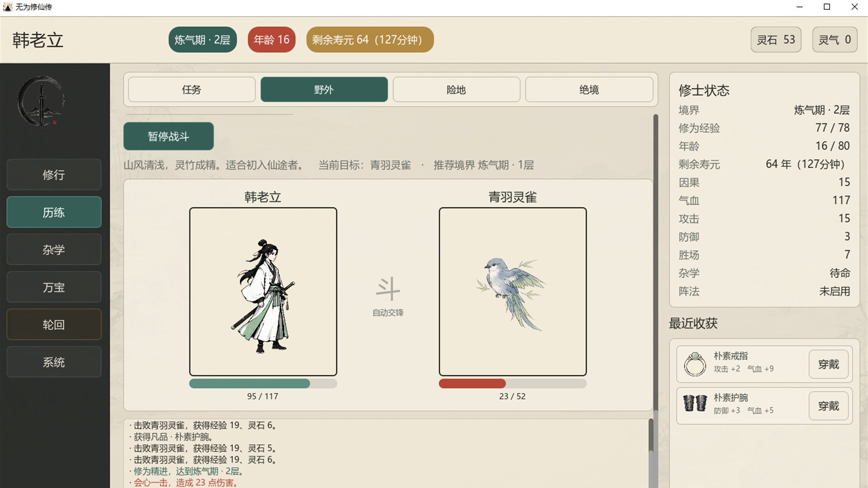
Task: Click 青羽灵雀 red health bar
Action: [513, 384]
